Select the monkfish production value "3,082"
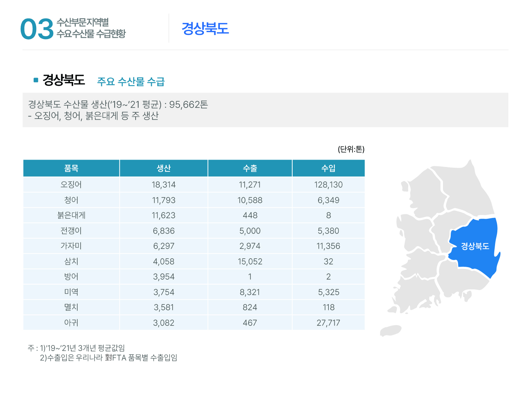The height and width of the screenshot is (399, 532). 164,323
